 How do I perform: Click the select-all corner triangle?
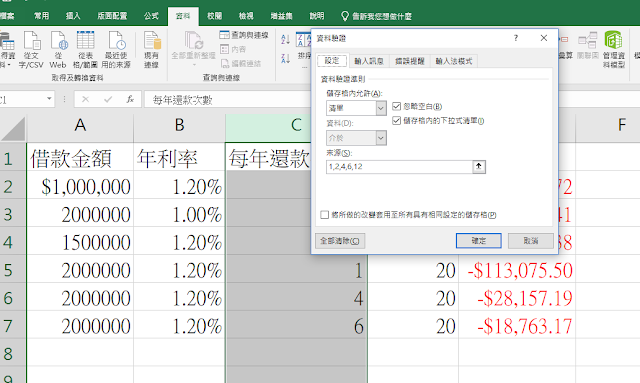click(13, 129)
